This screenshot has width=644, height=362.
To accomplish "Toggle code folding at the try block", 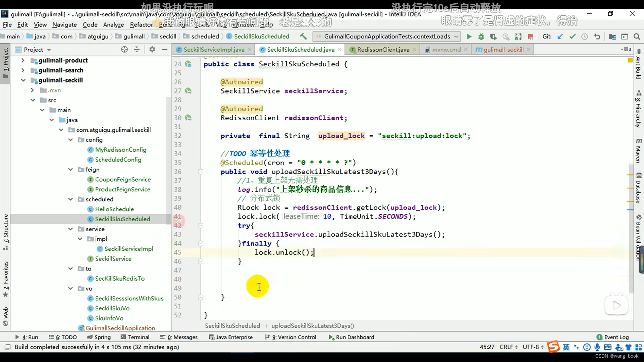I will [x=201, y=226].
